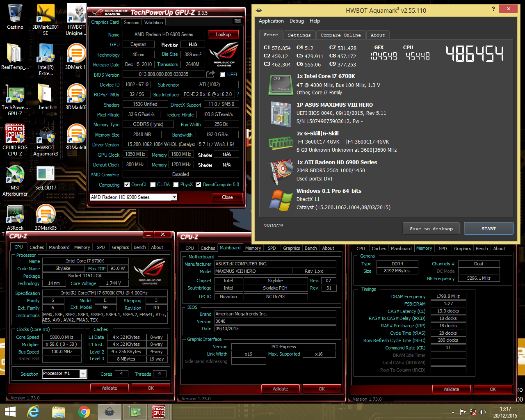Open the RealTemp folder icon
Viewport: 525px width, 420px height.
tap(15, 57)
